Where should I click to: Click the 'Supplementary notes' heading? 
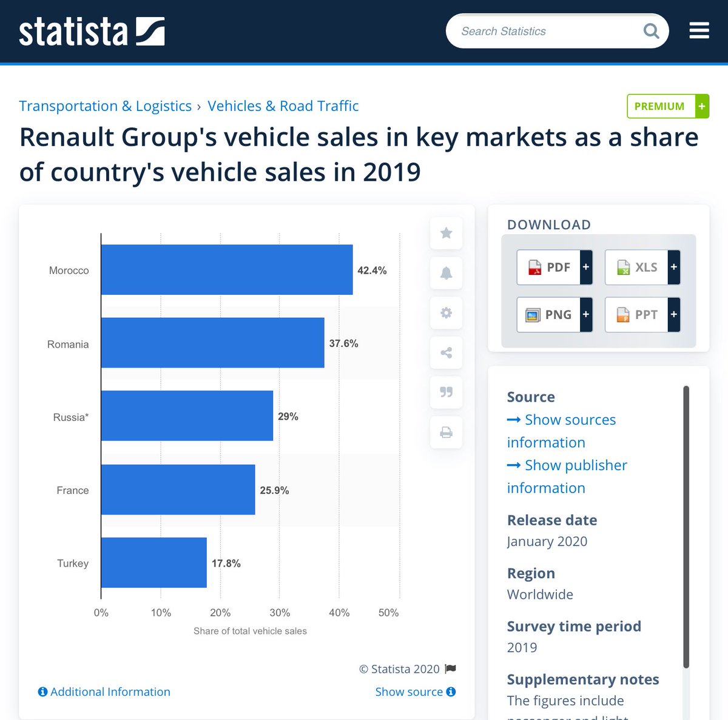[x=583, y=679]
